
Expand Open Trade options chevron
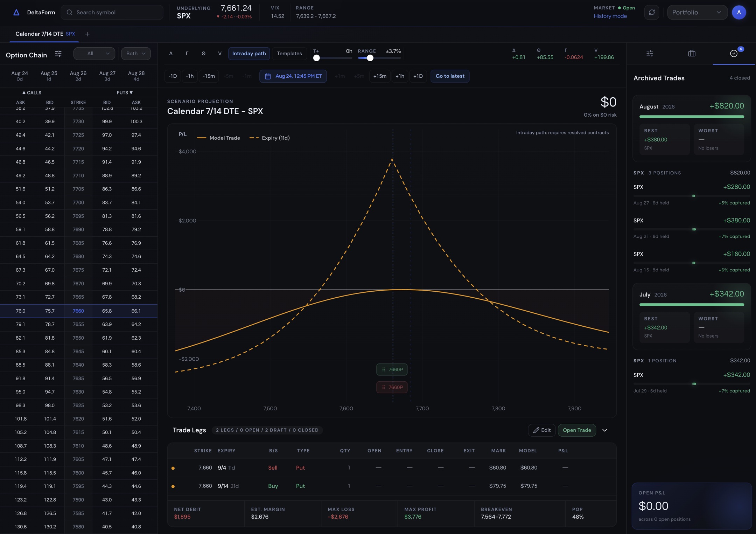pos(604,430)
